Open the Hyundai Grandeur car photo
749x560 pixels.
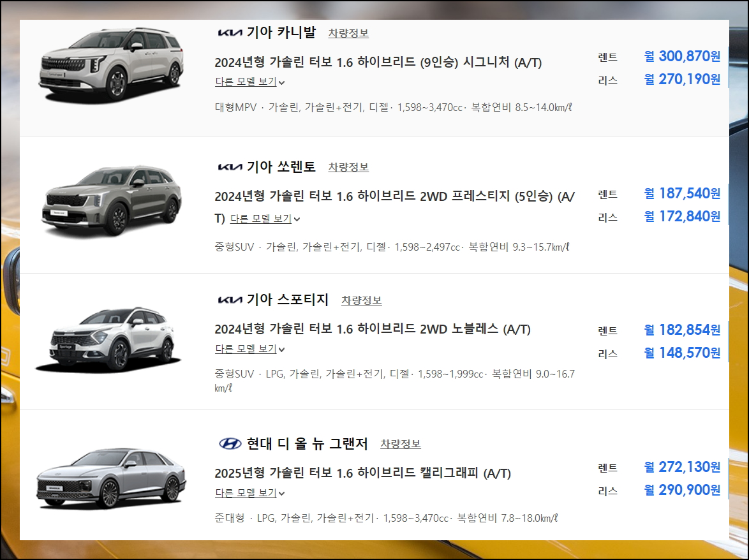pyautogui.click(x=111, y=479)
